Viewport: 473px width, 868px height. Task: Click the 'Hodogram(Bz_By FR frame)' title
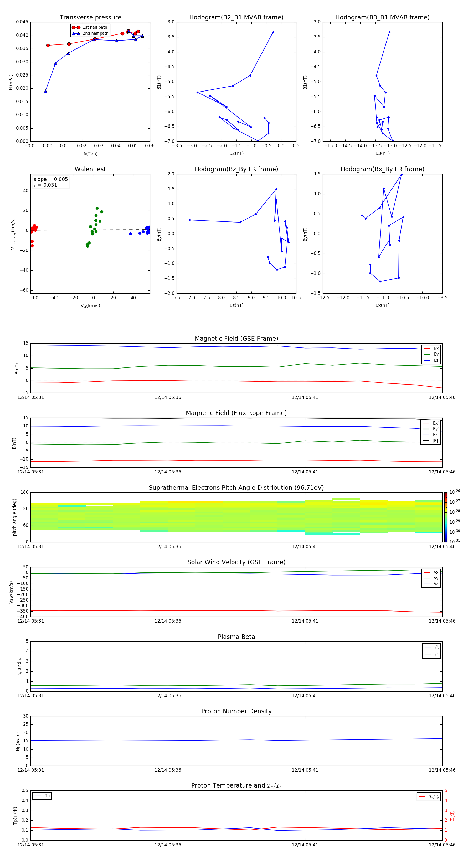(236, 169)
